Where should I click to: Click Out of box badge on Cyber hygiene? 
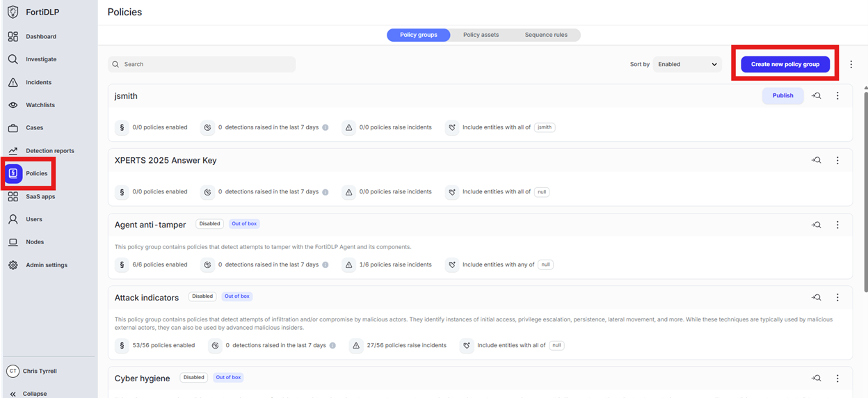point(228,377)
